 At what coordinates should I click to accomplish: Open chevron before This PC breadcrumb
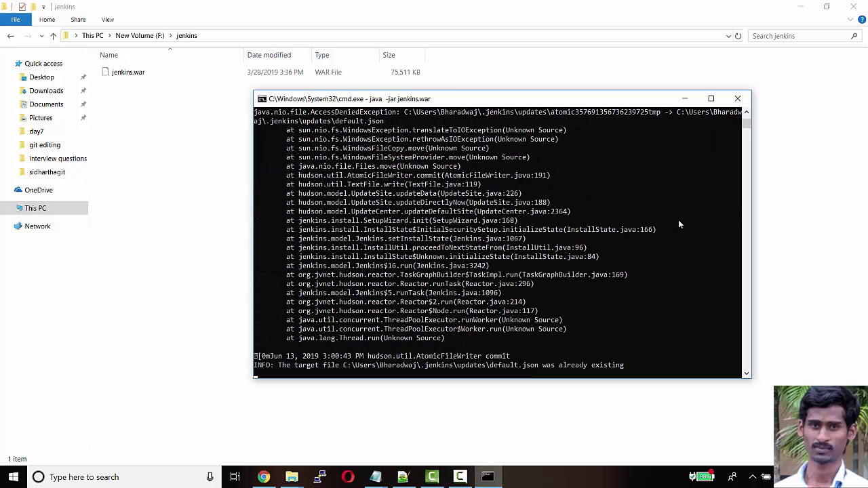[x=75, y=36]
